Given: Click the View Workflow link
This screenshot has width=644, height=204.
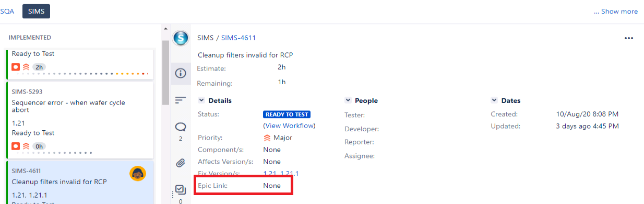Looking at the screenshot, I should [289, 126].
